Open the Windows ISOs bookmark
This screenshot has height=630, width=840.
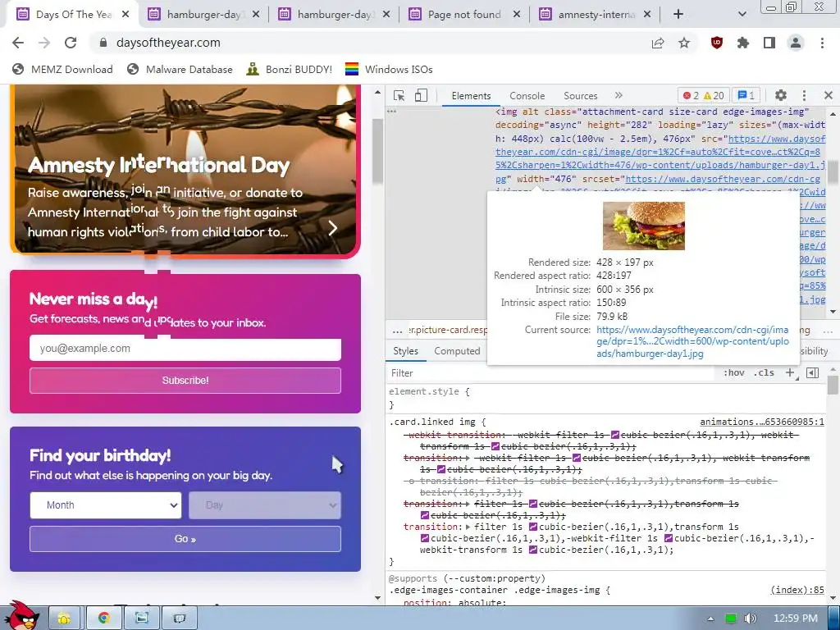click(x=389, y=69)
